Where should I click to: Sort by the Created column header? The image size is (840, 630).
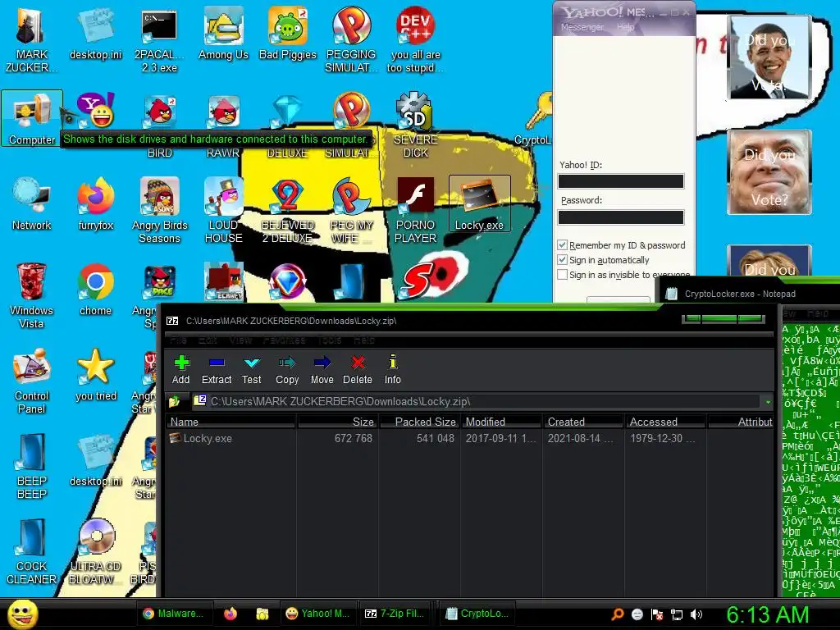click(583, 422)
